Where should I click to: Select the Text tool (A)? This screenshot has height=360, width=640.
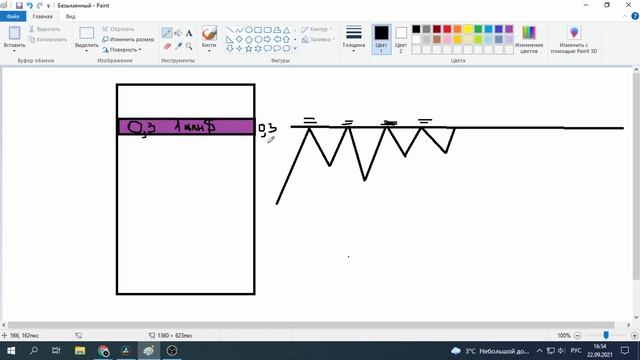pyautogui.click(x=189, y=33)
